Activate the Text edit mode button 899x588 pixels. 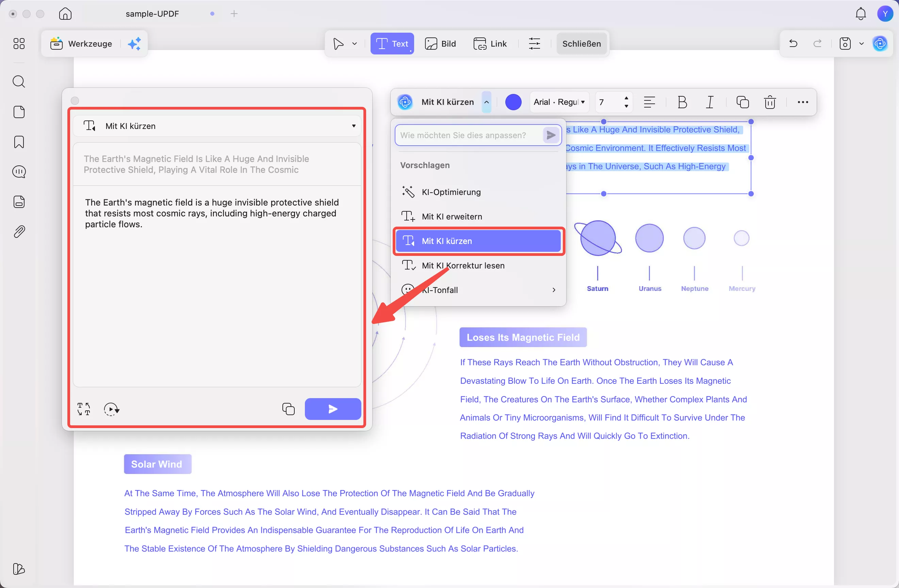(392, 44)
